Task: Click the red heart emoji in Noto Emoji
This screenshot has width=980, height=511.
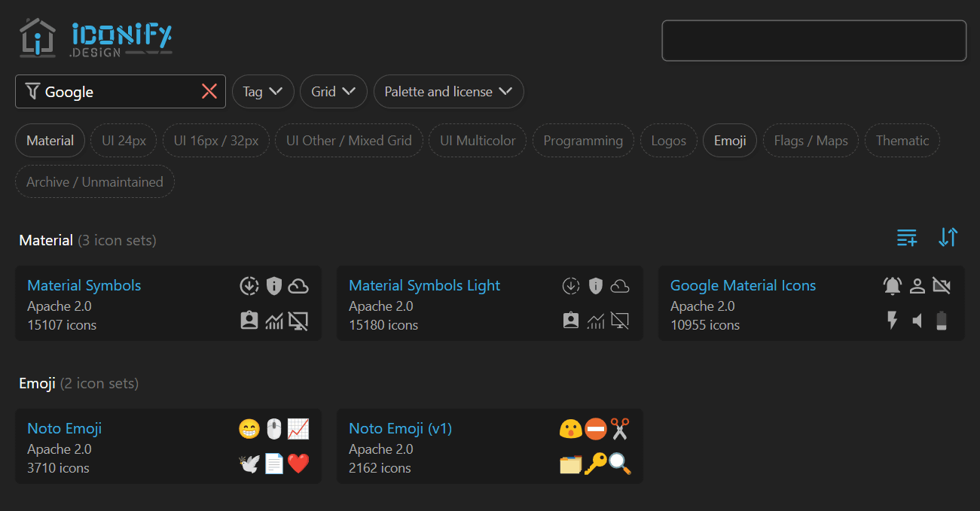Action: [x=298, y=464]
